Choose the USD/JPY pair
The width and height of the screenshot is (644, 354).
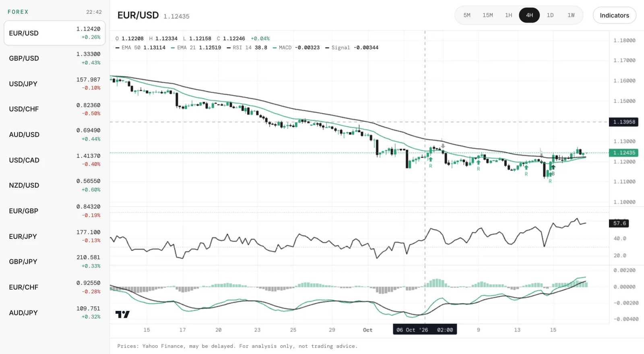pos(55,84)
